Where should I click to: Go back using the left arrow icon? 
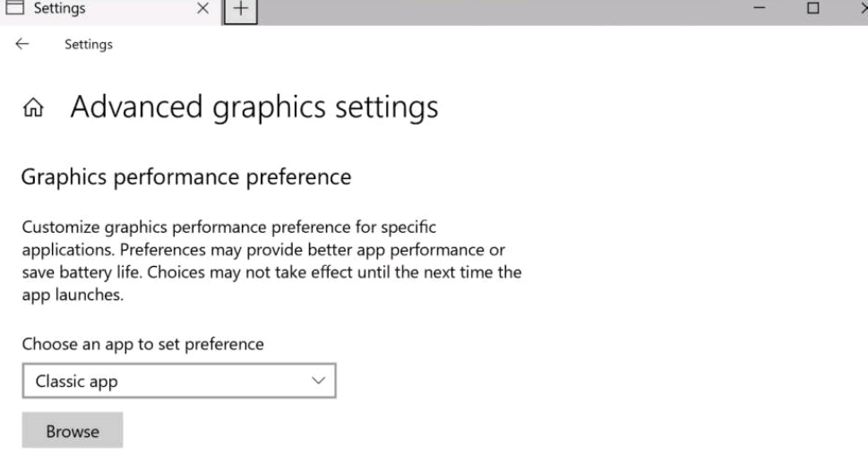point(22,44)
